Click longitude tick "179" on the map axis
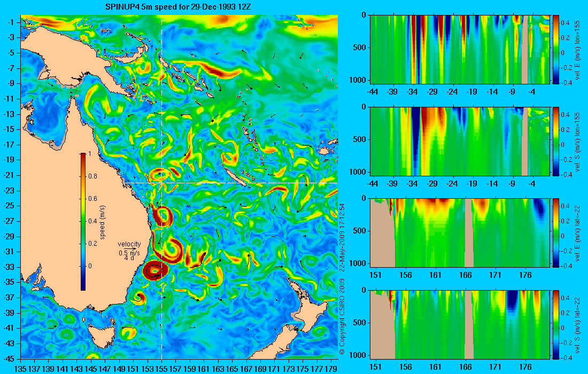The width and height of the screenshot is (588, 374). point(331,369)
